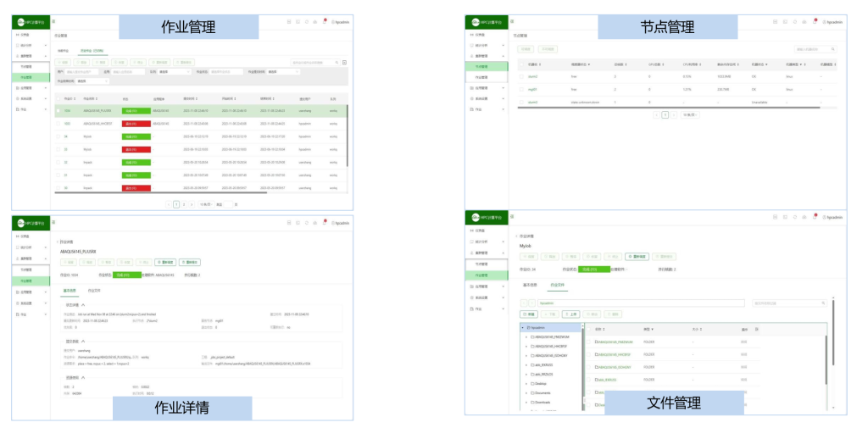Screen dimensions: 868x428
Task: Collapse the hpcadmin root tree node
Action: (x=522, y=326)
